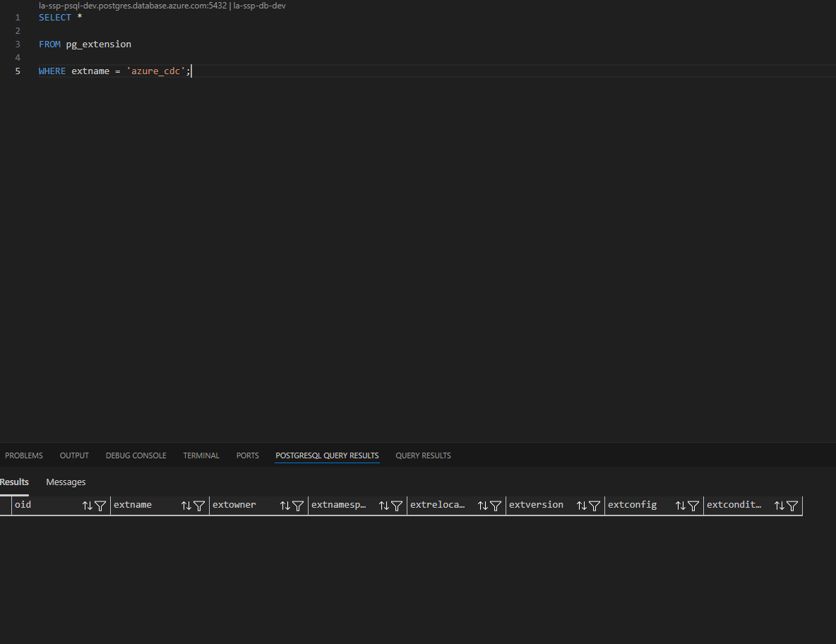Image resolution: width=836 pixels, height=644 pixels.
Task: Filter the extversion column
Action: [595, 506]
